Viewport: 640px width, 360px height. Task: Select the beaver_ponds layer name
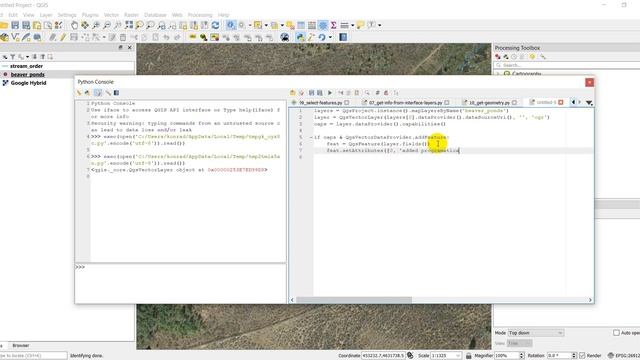pyautogui.click(x=28, y=74)
